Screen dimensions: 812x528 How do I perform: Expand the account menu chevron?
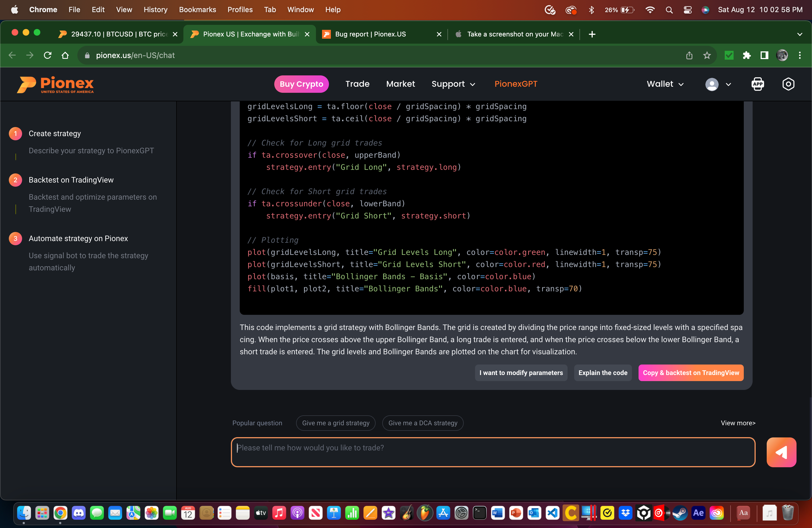(x=728, y=85)
